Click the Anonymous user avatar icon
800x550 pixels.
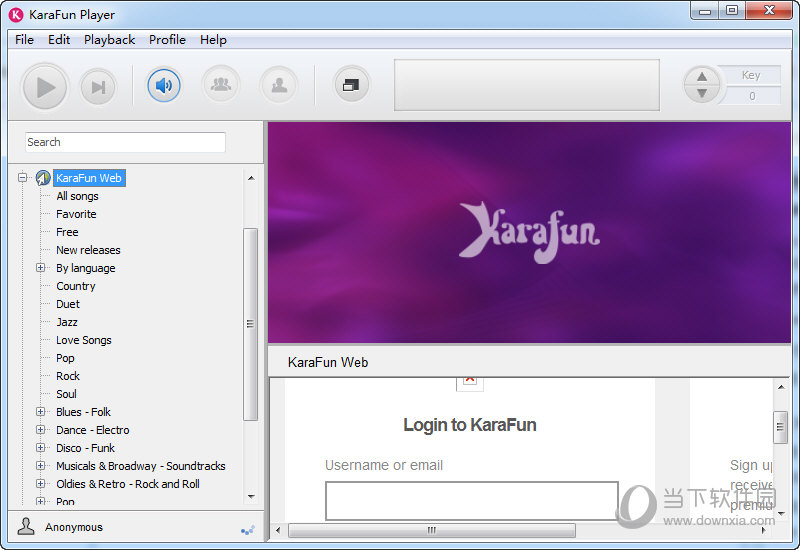(26, 526)
